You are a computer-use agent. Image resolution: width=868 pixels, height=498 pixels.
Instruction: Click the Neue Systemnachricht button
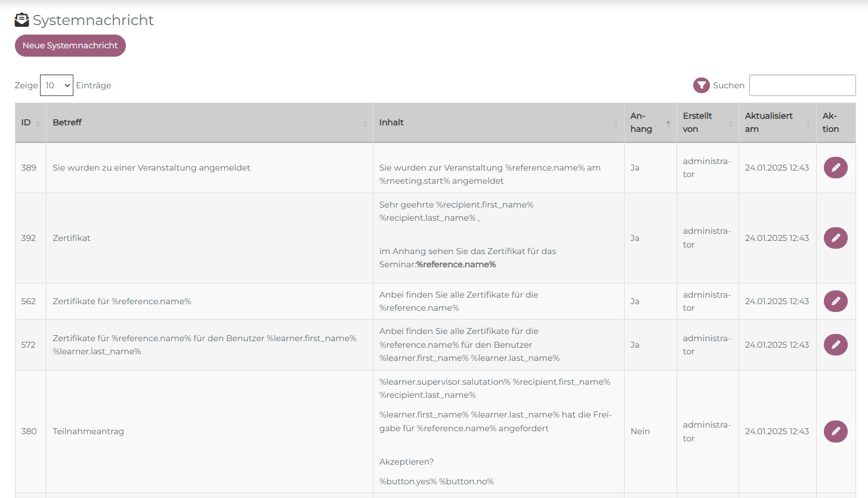[x=70, y=46]
